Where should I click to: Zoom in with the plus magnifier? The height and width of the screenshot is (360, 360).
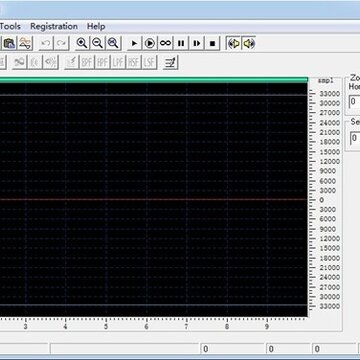pos(82,43)
